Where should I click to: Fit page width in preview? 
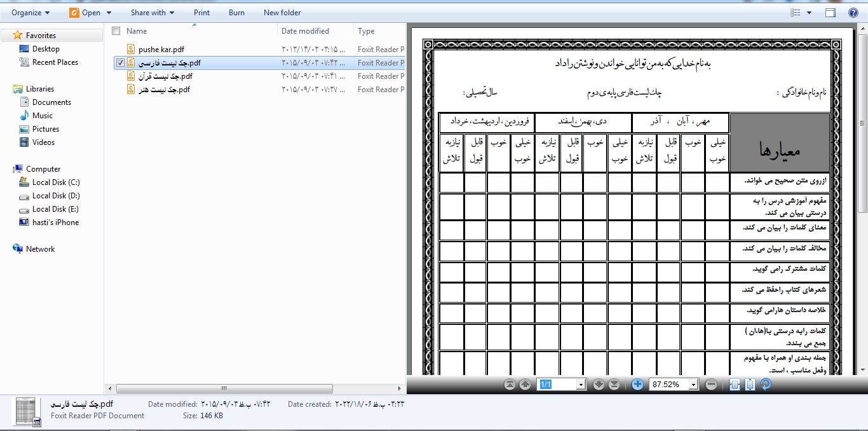735,385
